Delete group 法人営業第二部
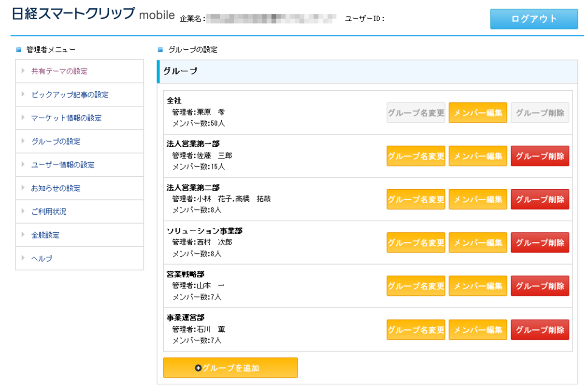 [540, 199]
